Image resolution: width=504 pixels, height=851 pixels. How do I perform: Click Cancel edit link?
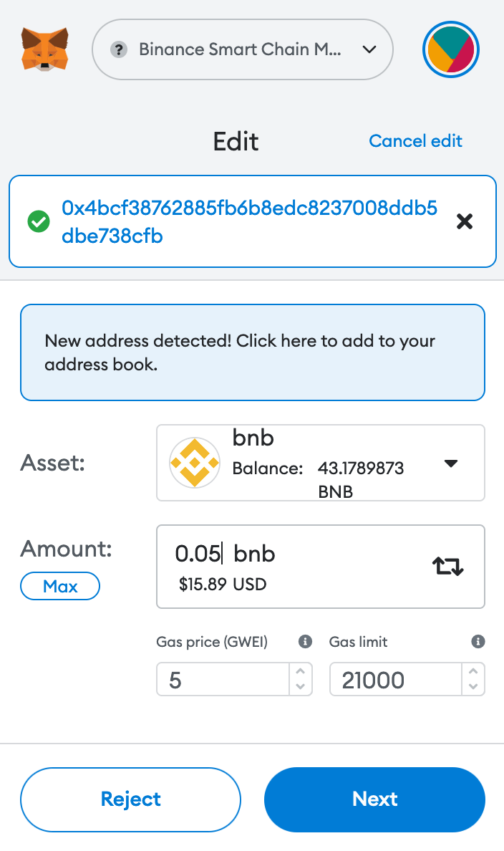tap(415, 141)
